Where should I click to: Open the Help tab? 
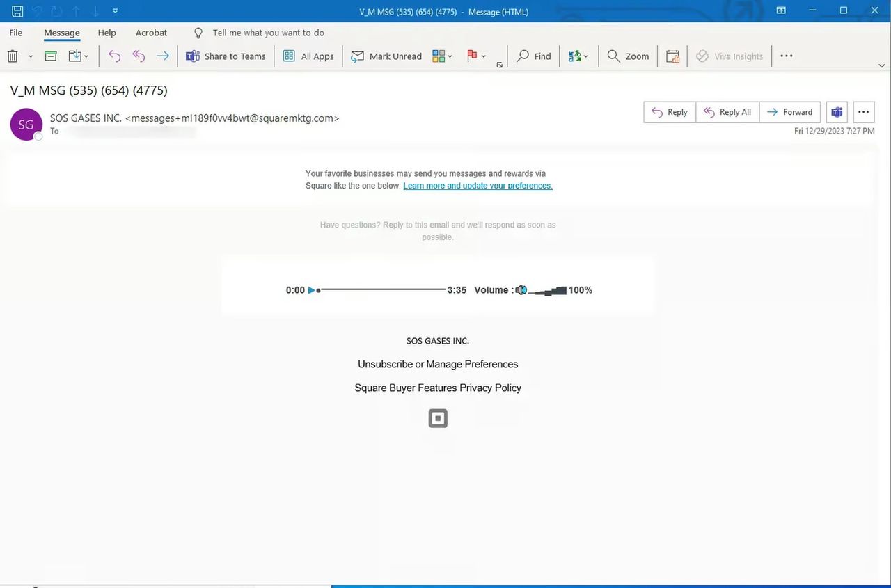click(x=107, y=33)
